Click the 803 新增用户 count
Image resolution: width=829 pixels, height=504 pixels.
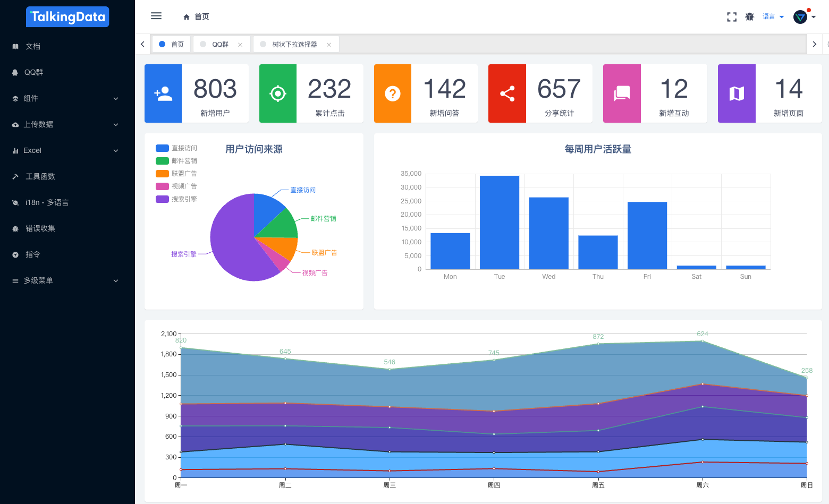pos(215,89)
